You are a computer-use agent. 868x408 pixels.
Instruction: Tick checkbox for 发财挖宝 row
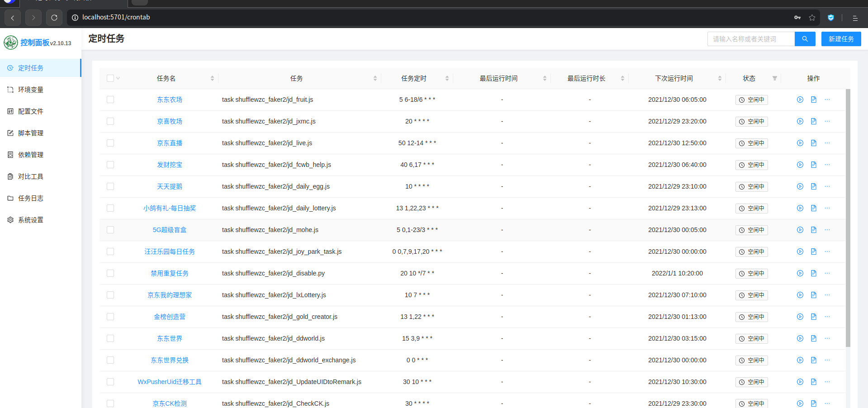[110, 165]
